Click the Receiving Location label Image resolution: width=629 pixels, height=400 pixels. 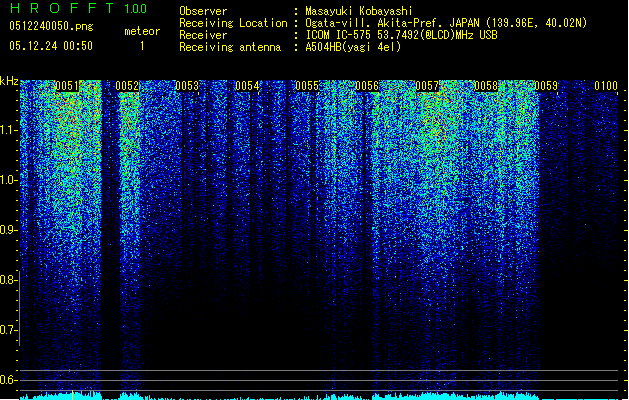point(233,23)
